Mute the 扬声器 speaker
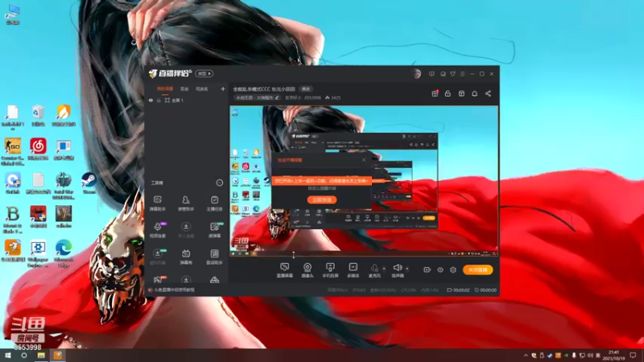644x362 pixels. click(x=398, y=270)
